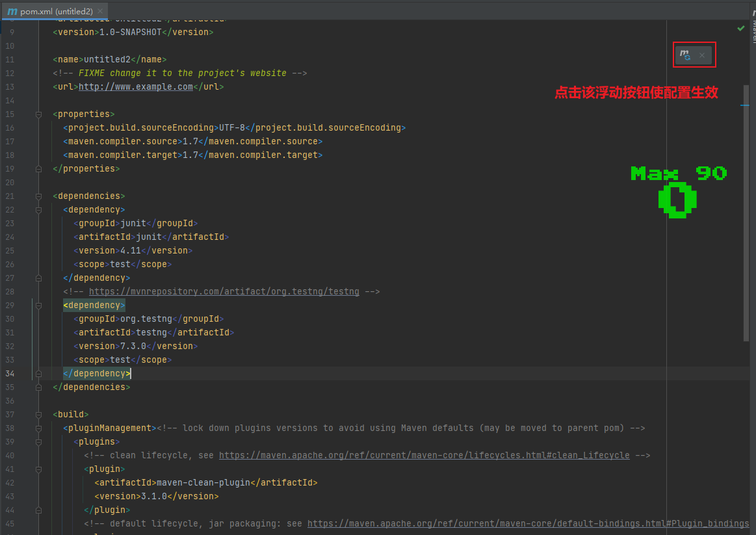
Task: Click the plugin version 3.1.0 text
Action: coord(154,497)
